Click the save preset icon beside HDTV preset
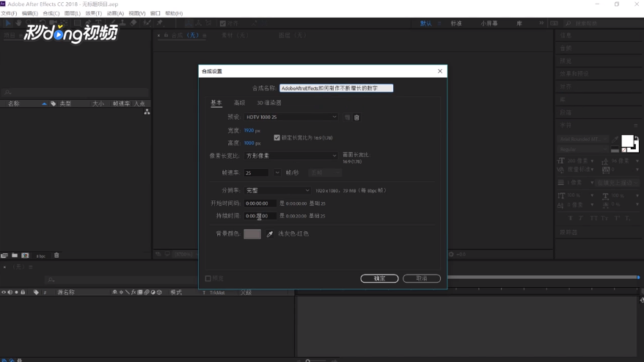This screenshot has height=362, width=644. (347, 117)
